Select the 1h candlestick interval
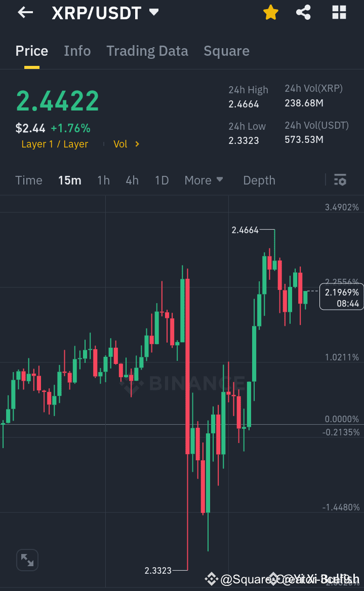Image resolution: width=364 pixels, height=591 pixels. point(103,180)
